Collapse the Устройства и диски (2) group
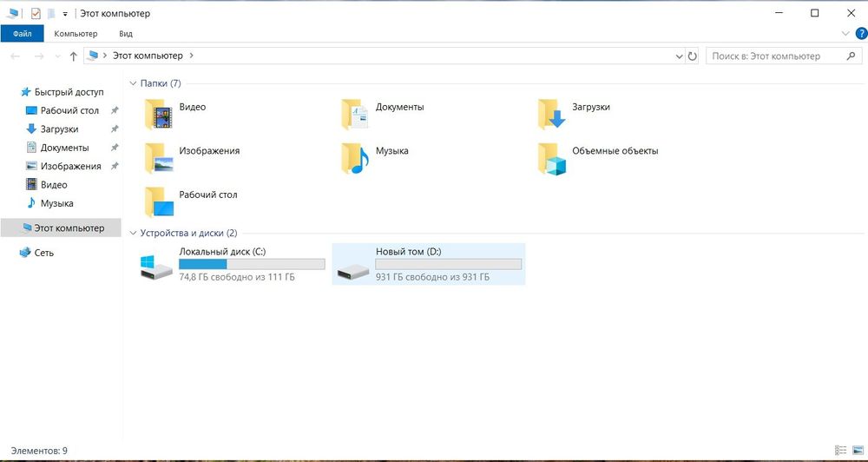The image size is (868, 462). pyautogui.click(x=133, y=234)
